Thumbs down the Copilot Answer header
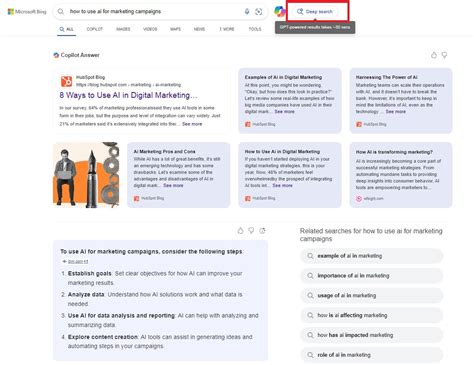This screenshot has height=365, width=474. pyautogui.click(x=444, y=55)
